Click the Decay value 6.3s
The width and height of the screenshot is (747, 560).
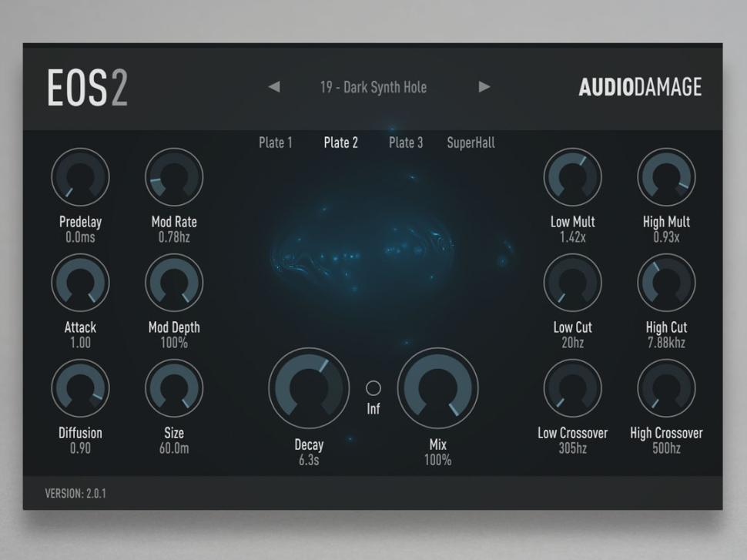309,460
